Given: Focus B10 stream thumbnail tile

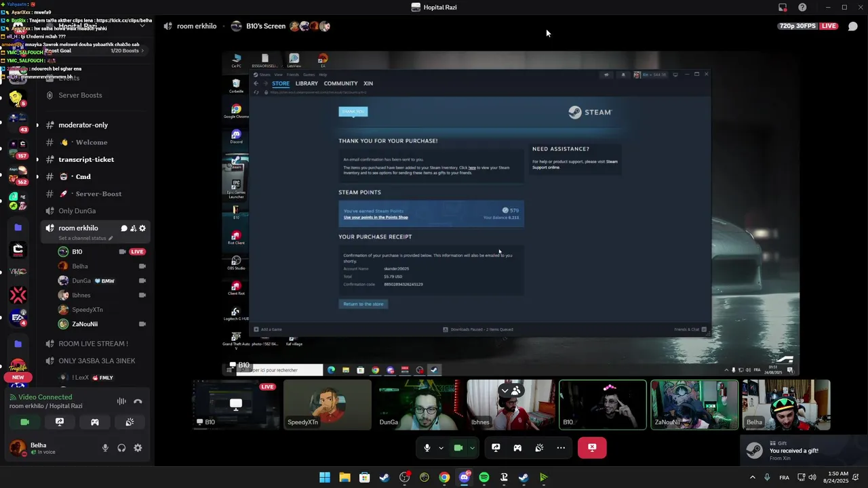Looking at the screenshot, I should [236, 405].
